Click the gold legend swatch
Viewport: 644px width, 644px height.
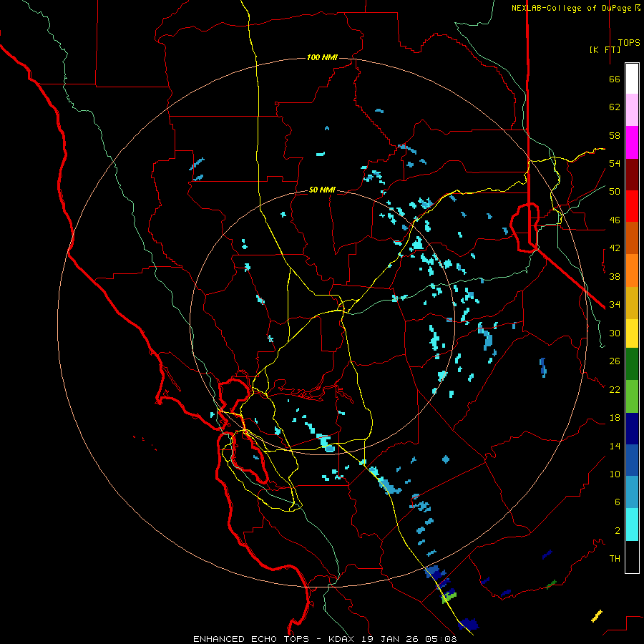pos(632,303)
